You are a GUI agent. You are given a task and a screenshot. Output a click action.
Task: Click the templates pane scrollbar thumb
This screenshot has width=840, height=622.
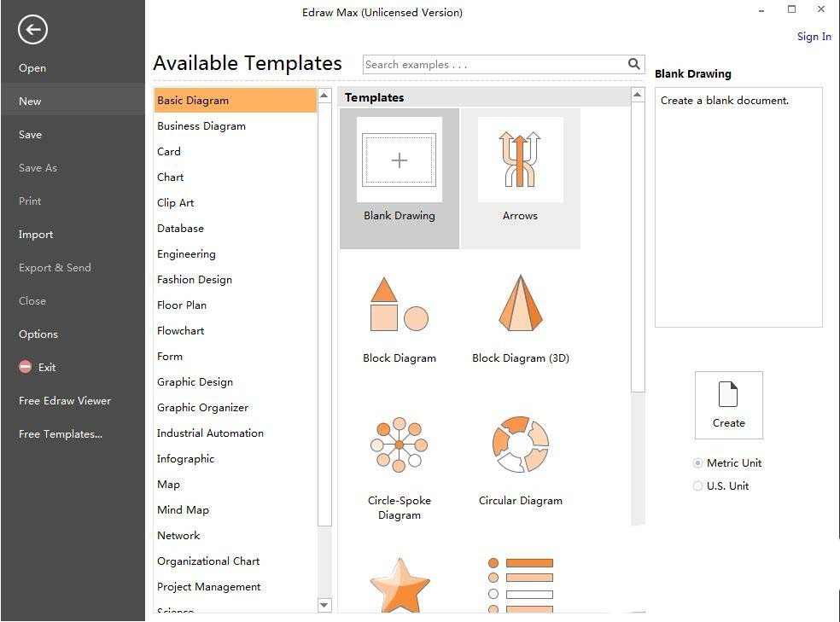(x=638, y=247)
